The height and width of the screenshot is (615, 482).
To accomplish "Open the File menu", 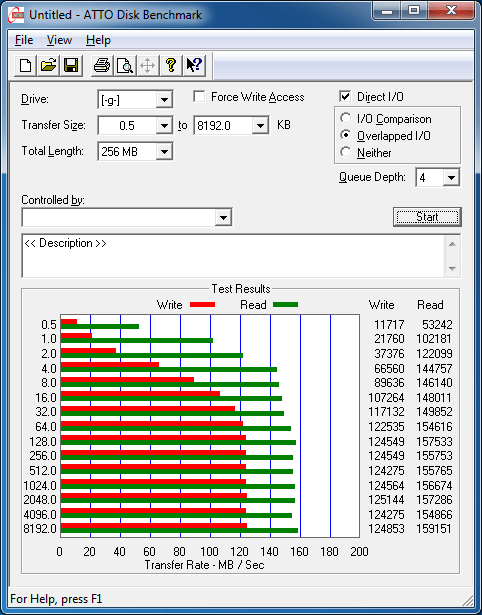I will 24,40.
